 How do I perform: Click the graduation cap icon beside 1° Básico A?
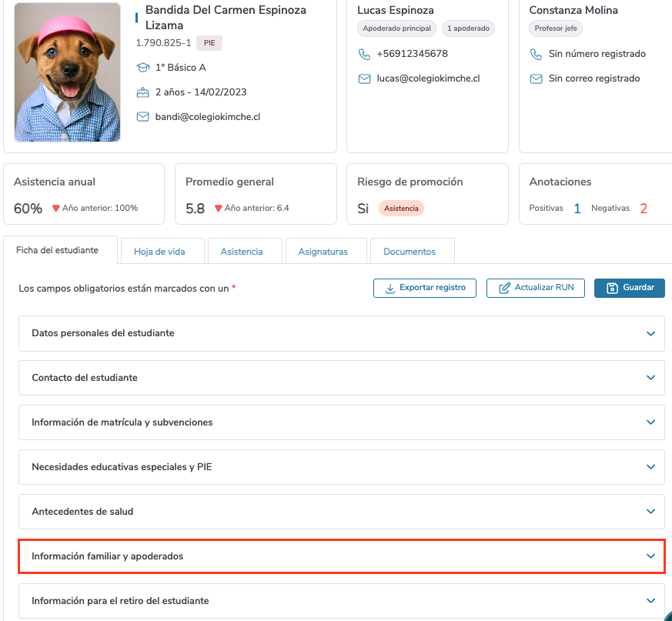142,68
